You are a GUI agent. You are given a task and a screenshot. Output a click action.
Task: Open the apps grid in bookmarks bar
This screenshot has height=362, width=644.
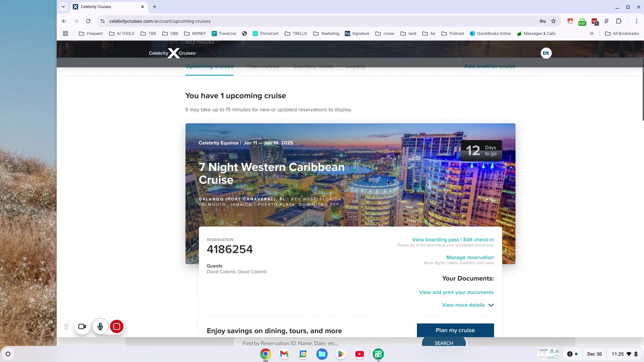(65, 34)
